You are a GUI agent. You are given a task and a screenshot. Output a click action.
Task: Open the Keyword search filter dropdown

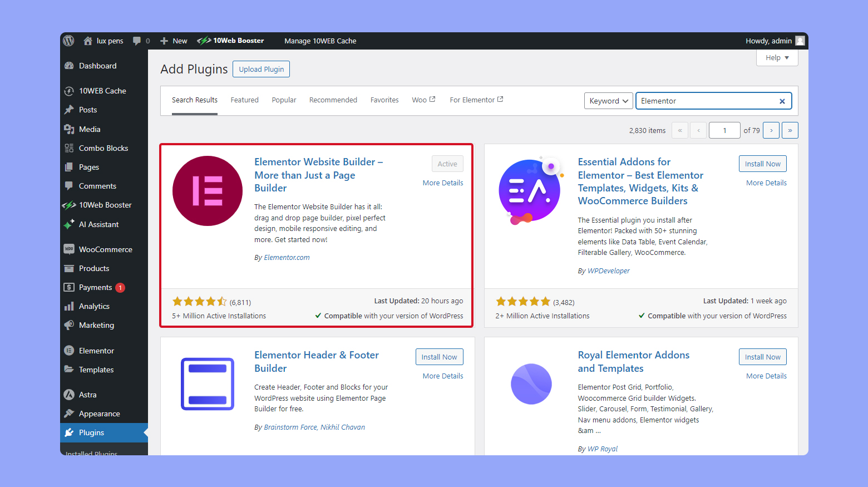[608, 101]
